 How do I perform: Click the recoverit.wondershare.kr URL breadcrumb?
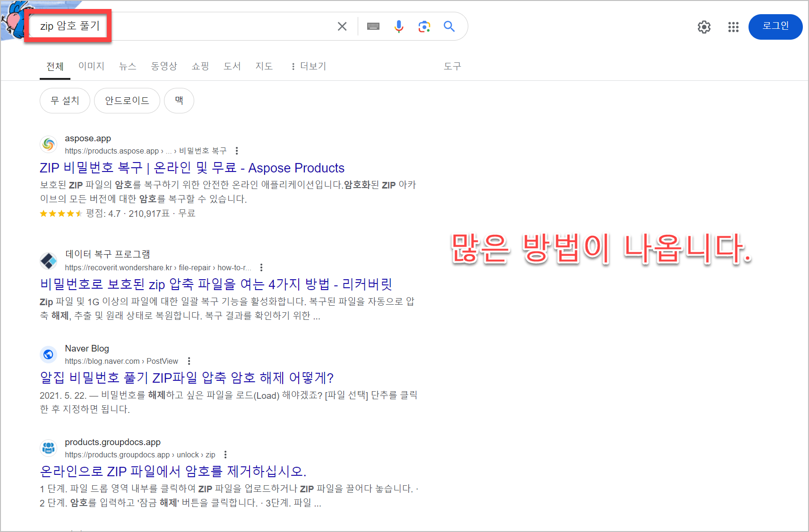[158, 267]
